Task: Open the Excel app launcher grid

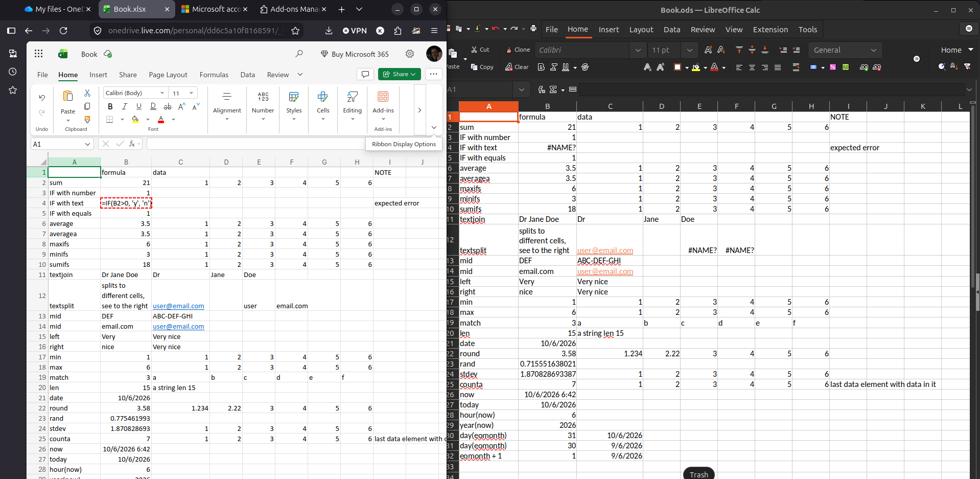Action: coord(39,54)
